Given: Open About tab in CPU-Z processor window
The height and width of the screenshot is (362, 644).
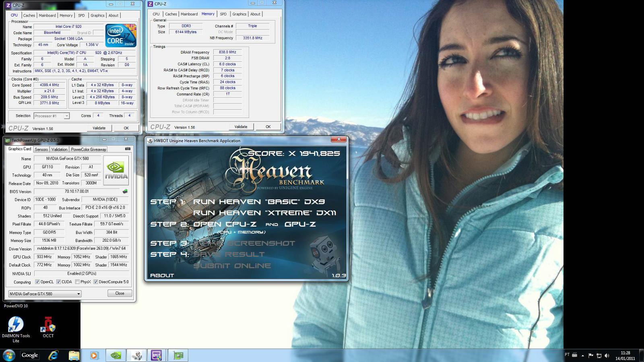Looking at the screenshot, I should (x=114, y=15).
